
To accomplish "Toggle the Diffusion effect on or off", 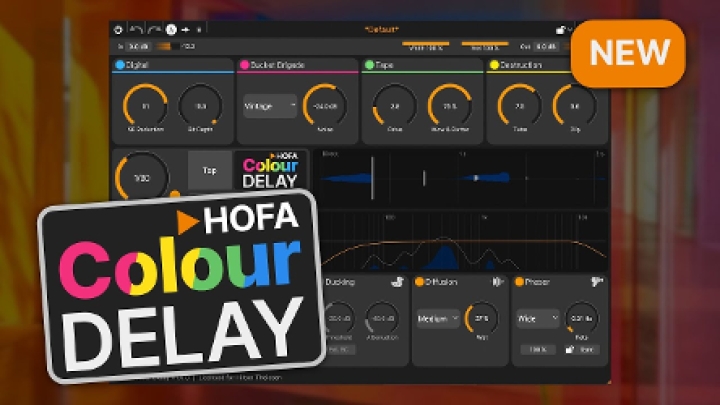I will 419,281.
